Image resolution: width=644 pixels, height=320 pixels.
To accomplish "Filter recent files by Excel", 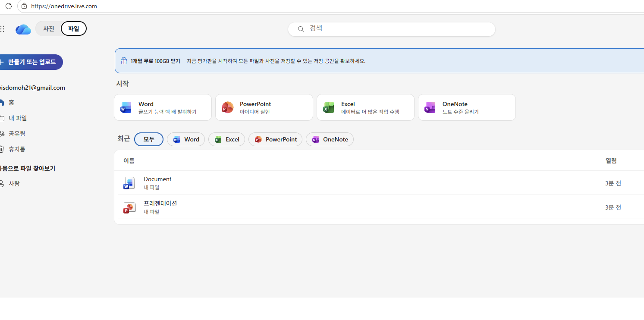I will pyautogui.click(x=227, y=139).
